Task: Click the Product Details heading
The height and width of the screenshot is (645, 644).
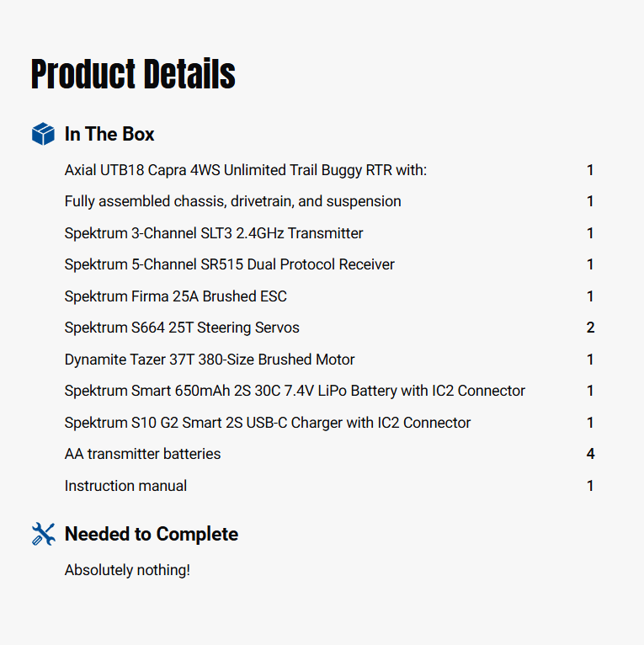Action: [133, 74]
